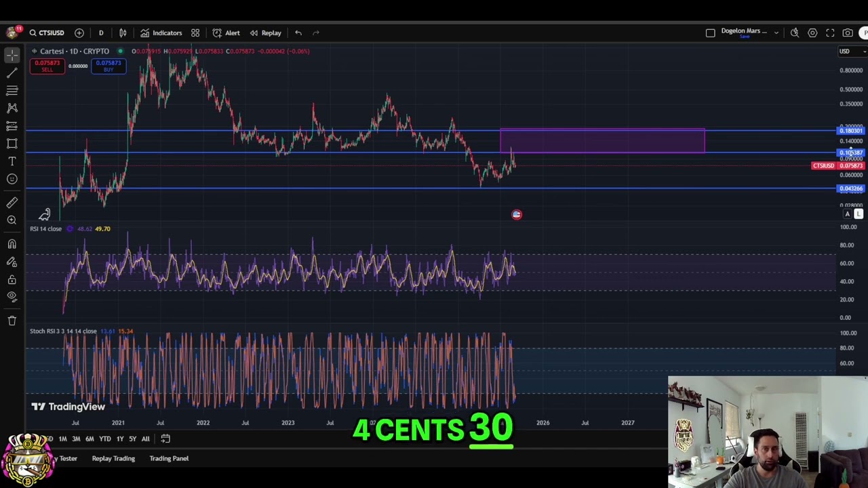Open the indicator templates grid icon
Screen dimensions: 868x488
195,33
